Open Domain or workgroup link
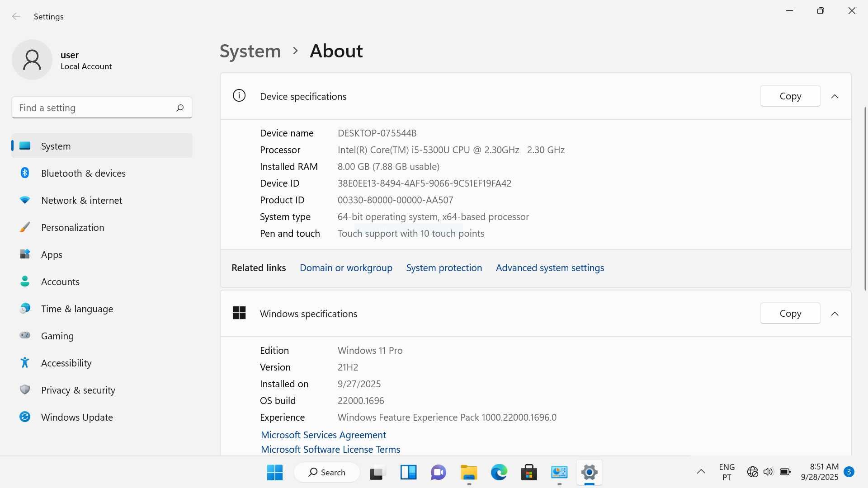 click(x=346, y=268)
